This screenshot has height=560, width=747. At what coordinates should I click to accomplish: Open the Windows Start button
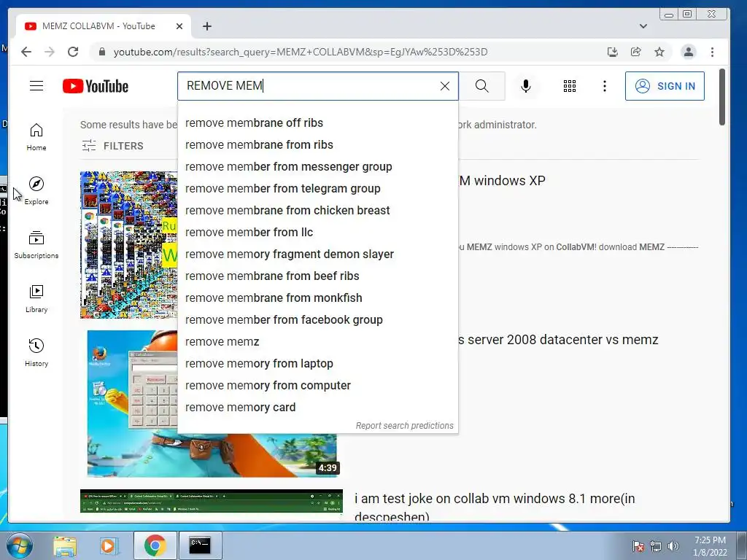coord(19,545)
